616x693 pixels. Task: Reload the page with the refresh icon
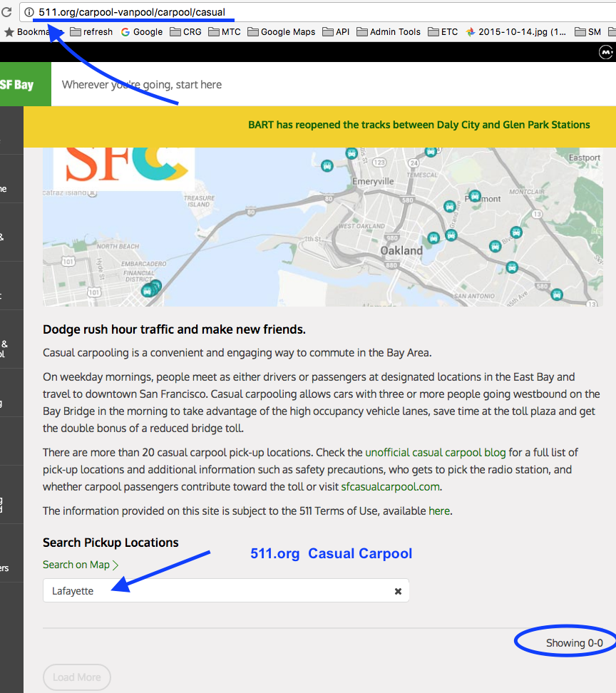click(x=6, y=12)
